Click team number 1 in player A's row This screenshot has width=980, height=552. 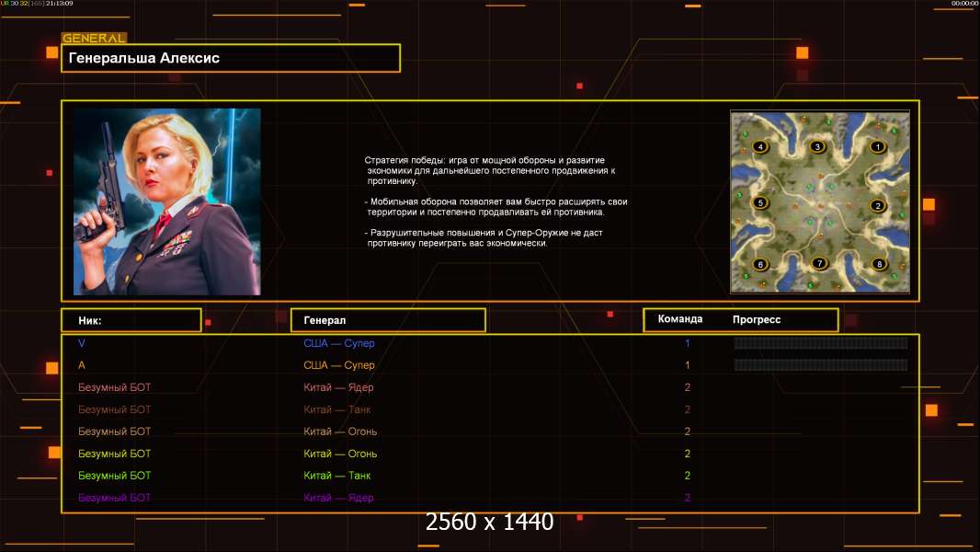click(687, 365)
